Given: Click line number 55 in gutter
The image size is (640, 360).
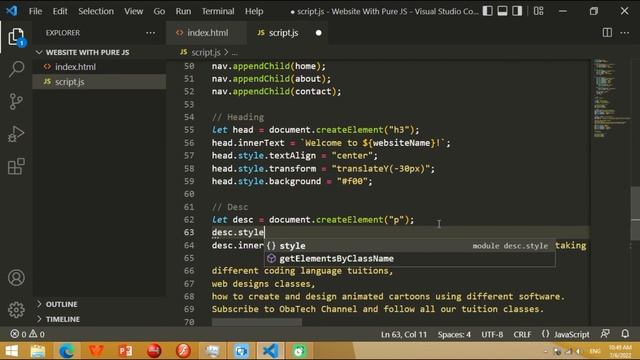Looking at the screenshot, I should click(x=189, y=130).
